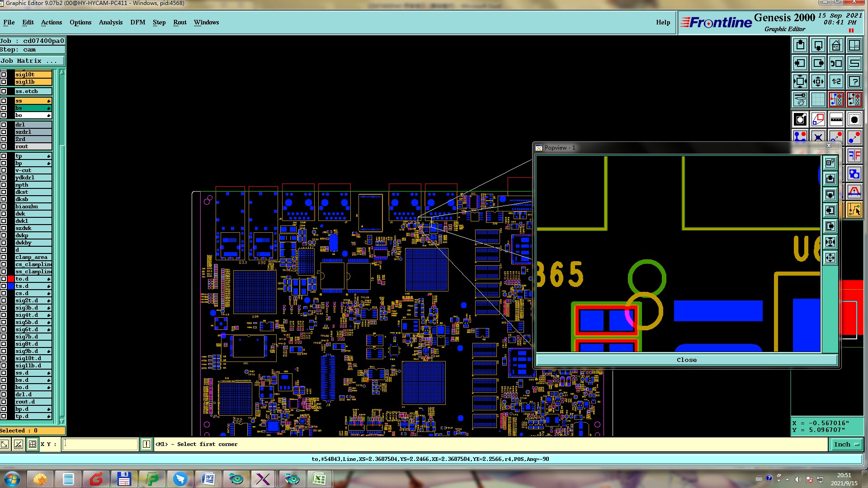Select the net select tool with cursor

[854, 210]
